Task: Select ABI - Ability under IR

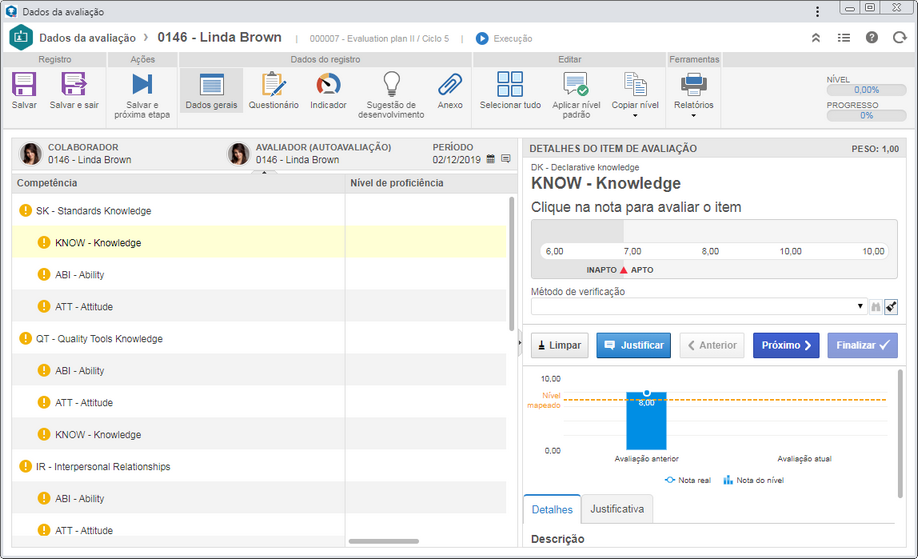Action: point(259,499)
